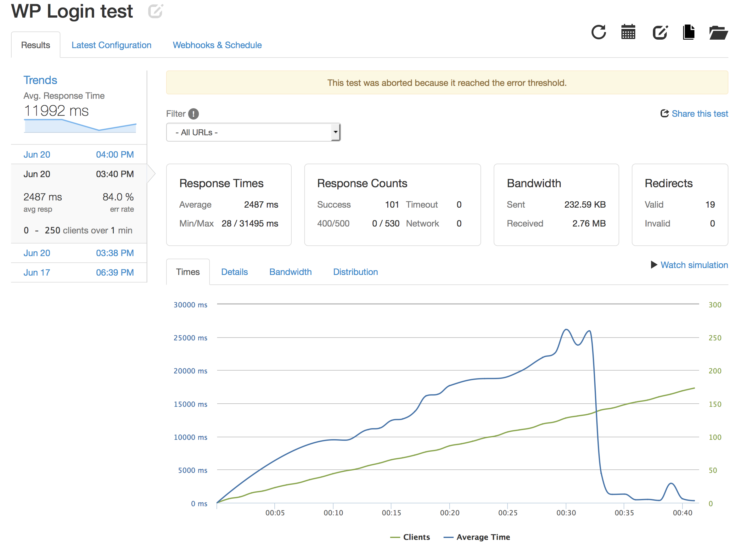Click the 11992 ms average value
This screenshot has width=752, height=560.
point(56,110)
